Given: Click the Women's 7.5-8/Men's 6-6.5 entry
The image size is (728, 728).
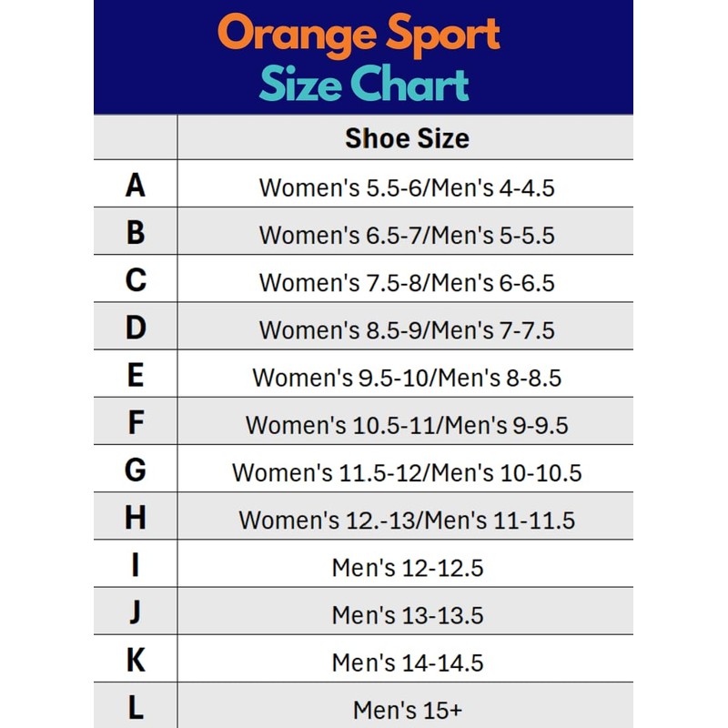Looking at the screenshot, I should point(407,282).
